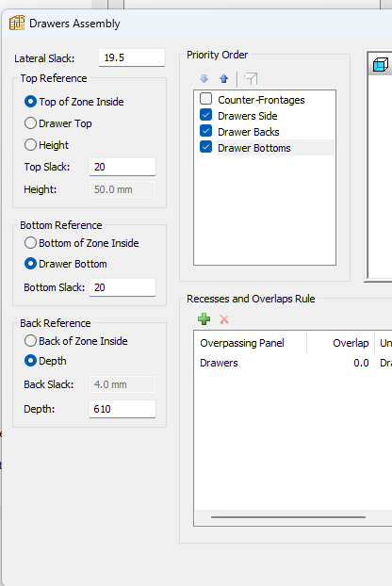Click the Depth value field

coord(122,409)
